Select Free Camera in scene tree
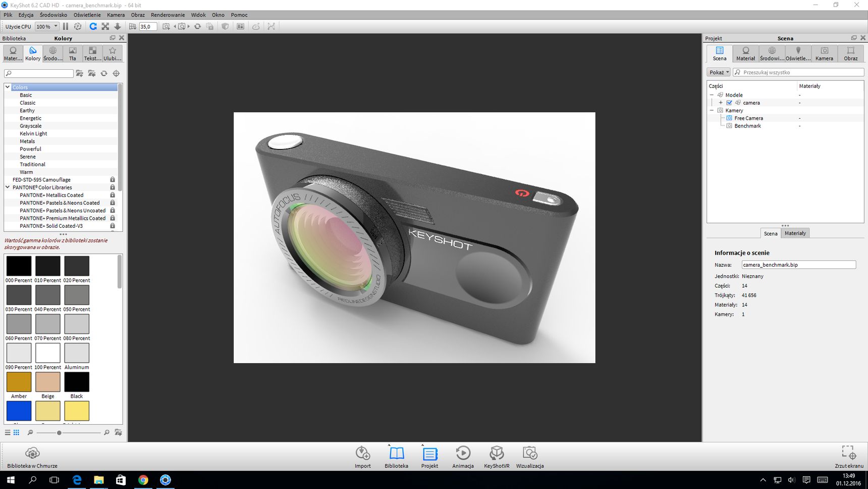The height and width of the screenshot is (489, 868). pyautogui.click(x=748, y=118)
